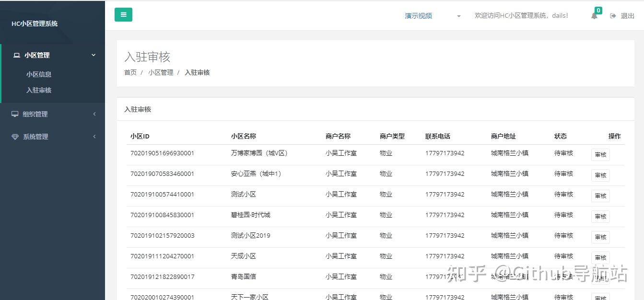The image size is (644, 300).
Task: Click the diamond icon beside 系统管理
Action: pos(15,137)
